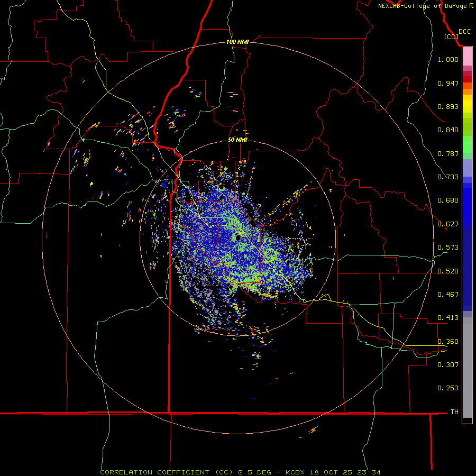Select the 1.000 scale value
Viewport: 476px width, 476px height.
pyautogui.click(x=448, y=59)
